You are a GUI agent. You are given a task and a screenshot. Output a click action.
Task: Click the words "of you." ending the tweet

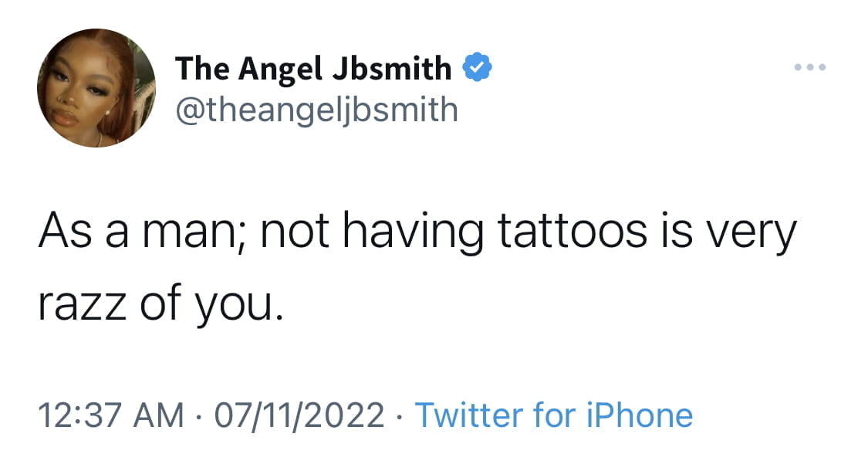(x=211, y=305)
